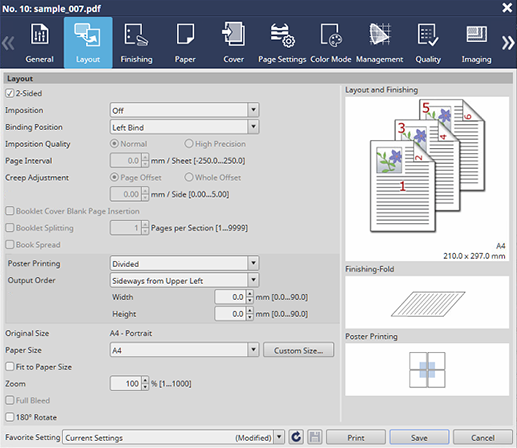Open the Imaging settings icon
Screen dimensions: 517x448
pyautogui.click(x=476, y=34)
